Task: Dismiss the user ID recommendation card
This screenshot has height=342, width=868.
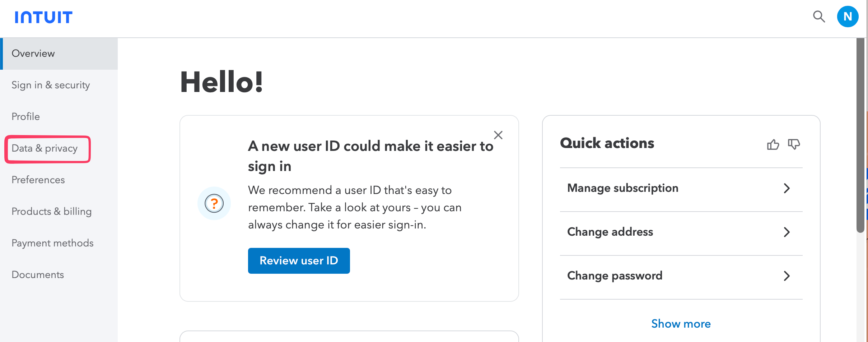Action: [x=498, y=135]
